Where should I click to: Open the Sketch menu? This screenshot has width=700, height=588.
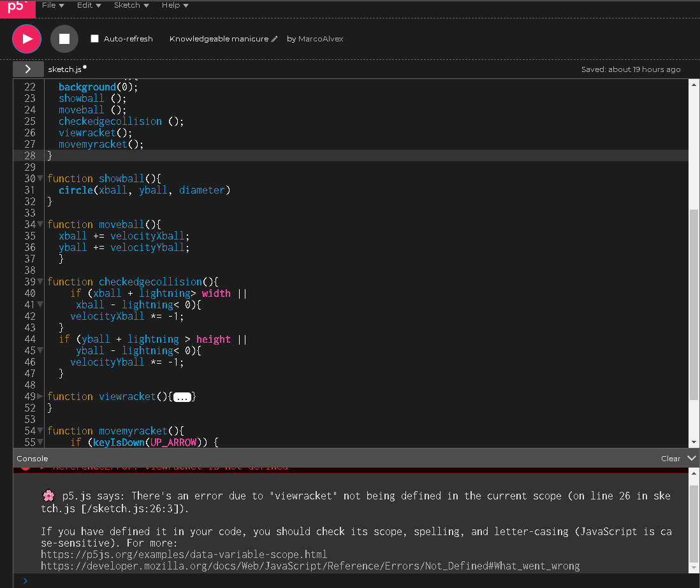tap(131, 5)
